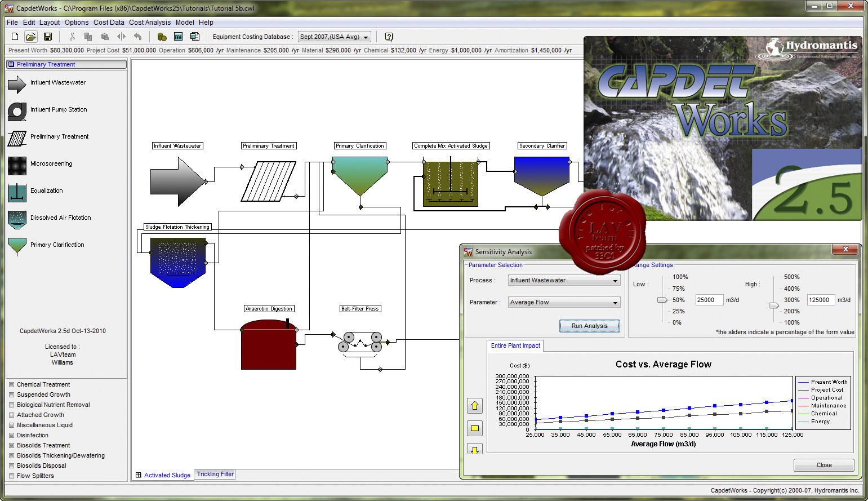Click the Paste toolbar icon

click(105, 37)
